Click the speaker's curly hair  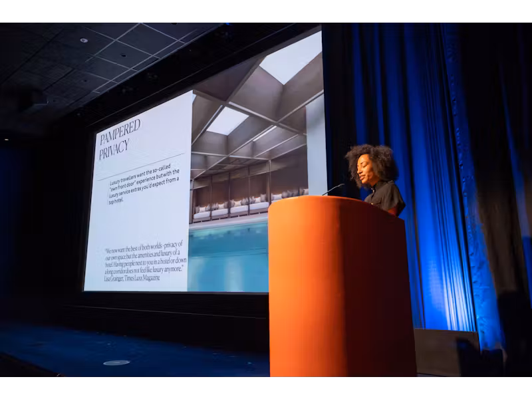372,160
